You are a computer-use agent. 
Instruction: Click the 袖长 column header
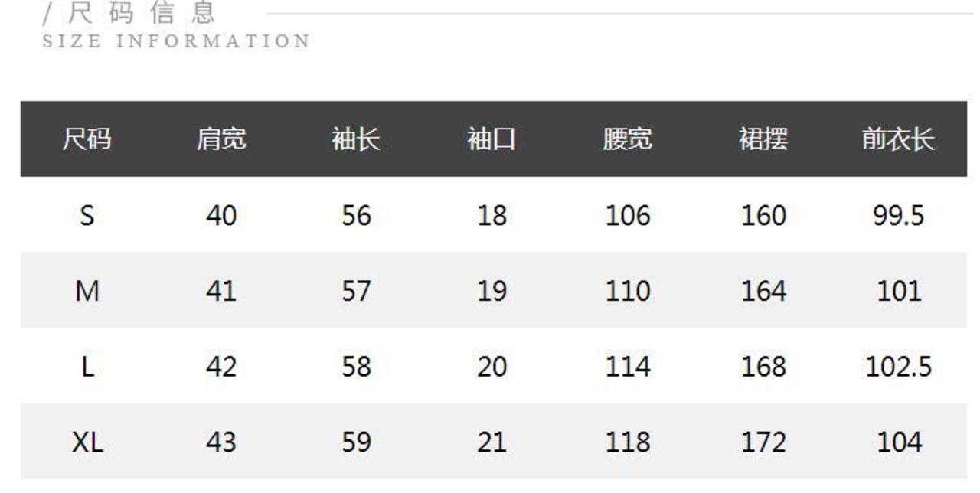pos(356,139)
